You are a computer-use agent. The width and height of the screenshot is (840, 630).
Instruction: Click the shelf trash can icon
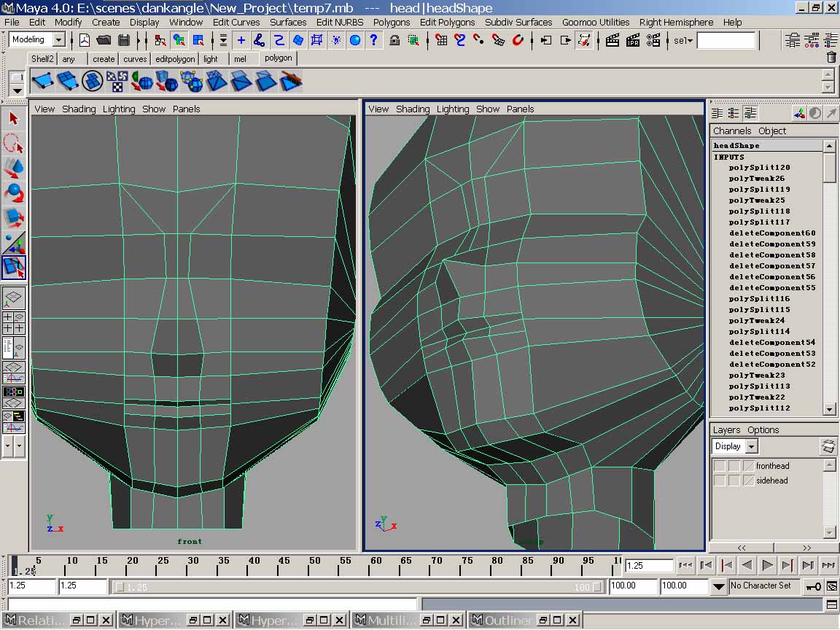pyautogui.click(x=831, y=57)
